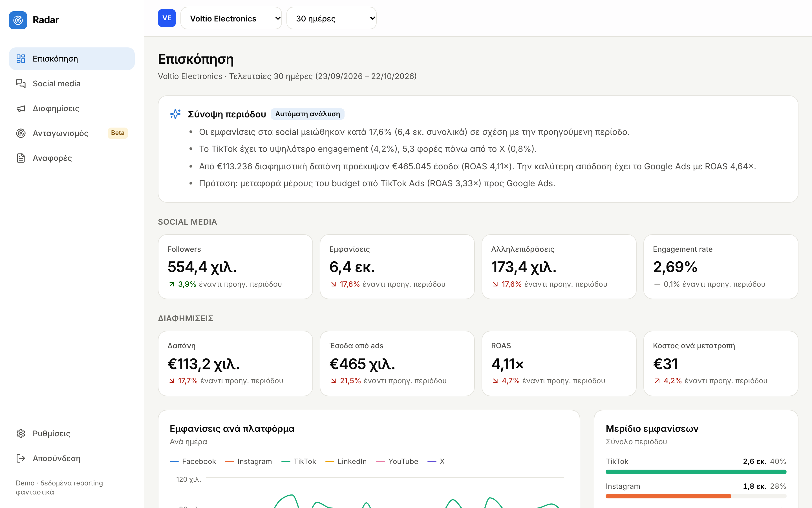The image size is (812, 508).
Task: Open the Ανταγωνισμός section
Action: pos(72,133)
